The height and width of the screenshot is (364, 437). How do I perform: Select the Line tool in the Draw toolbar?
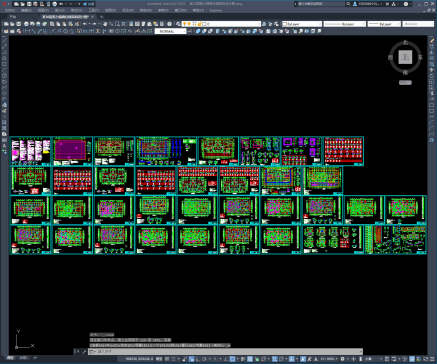(x=4, y=40)
